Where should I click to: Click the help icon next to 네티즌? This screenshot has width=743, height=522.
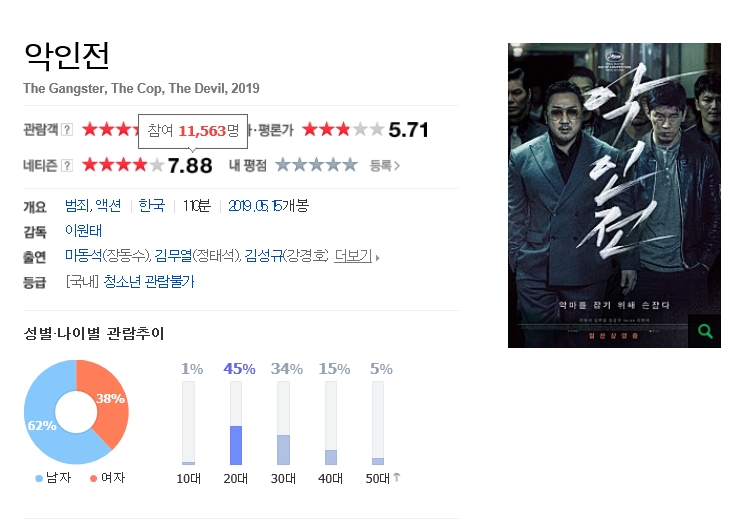pyautogui.click(x=67, y=165)
